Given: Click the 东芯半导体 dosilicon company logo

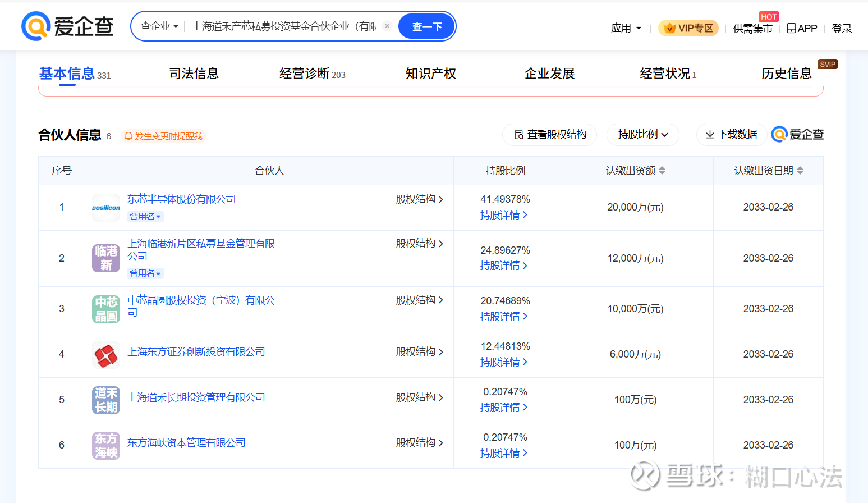Looking at the screenshot, I should (x=106, y=208).
